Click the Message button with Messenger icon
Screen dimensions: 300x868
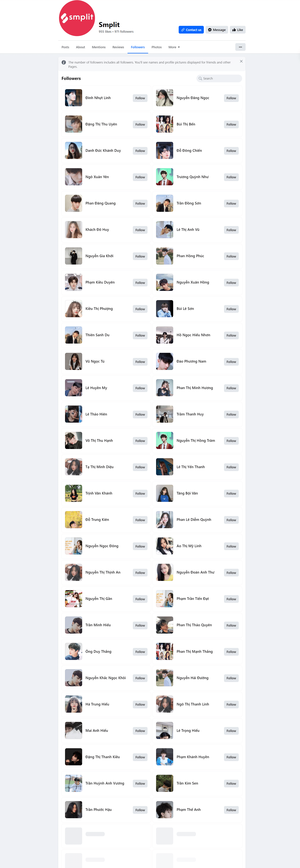click(x=217, y=30)
